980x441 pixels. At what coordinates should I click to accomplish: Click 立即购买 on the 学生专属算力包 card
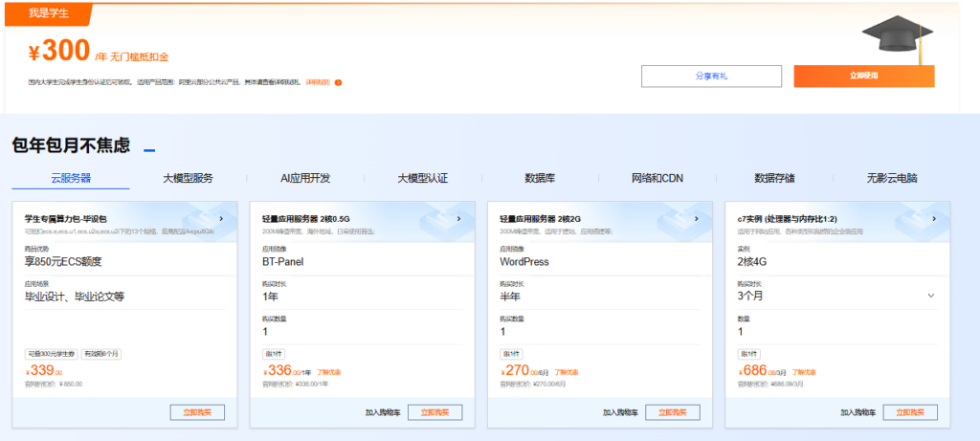click(x=197, y=412)
